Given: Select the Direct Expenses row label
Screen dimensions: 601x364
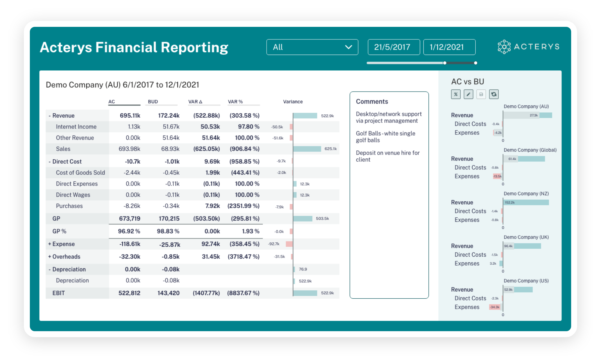Looking at the screenshot, I should click(77, 184).
